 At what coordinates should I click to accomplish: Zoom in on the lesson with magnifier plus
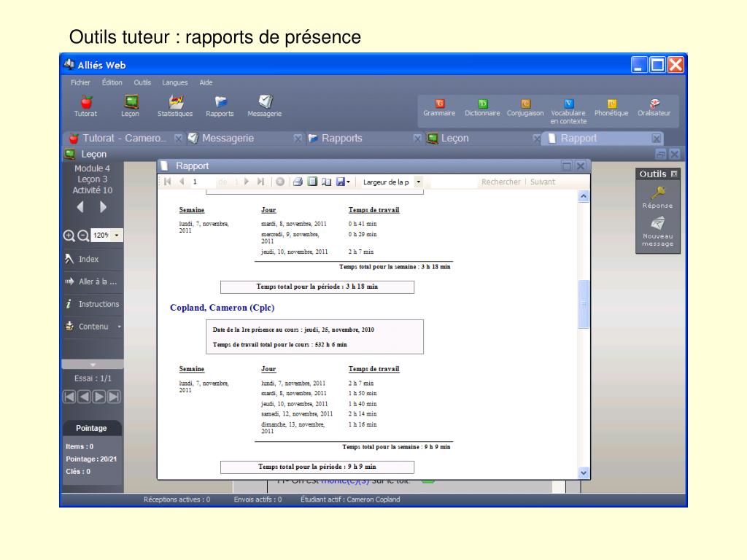pos(69,236)
